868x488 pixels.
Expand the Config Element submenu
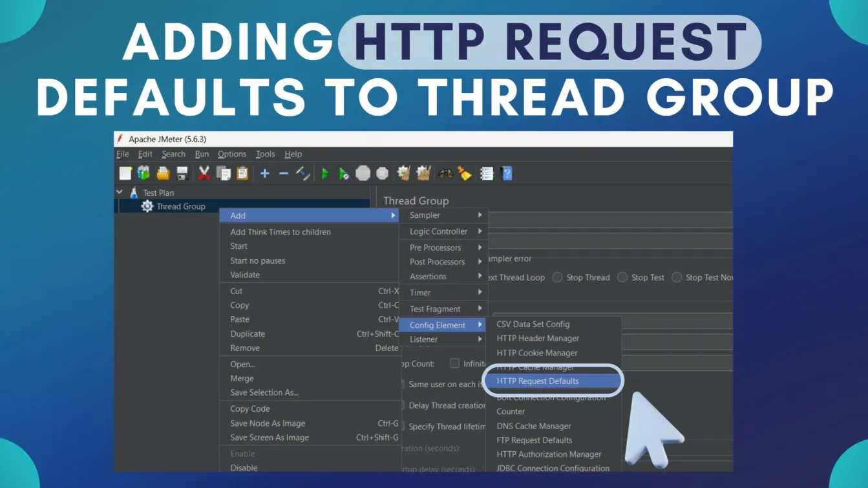pos(443,325)
